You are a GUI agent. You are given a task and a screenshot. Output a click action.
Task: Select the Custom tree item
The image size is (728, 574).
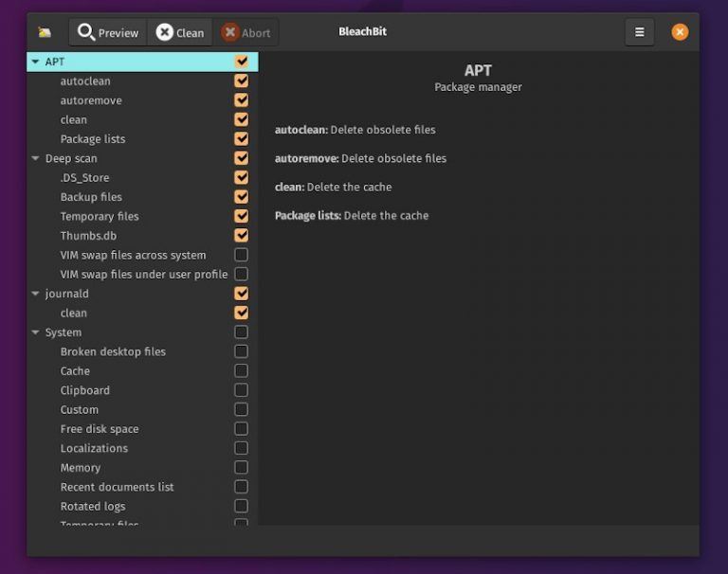[79, 410]
